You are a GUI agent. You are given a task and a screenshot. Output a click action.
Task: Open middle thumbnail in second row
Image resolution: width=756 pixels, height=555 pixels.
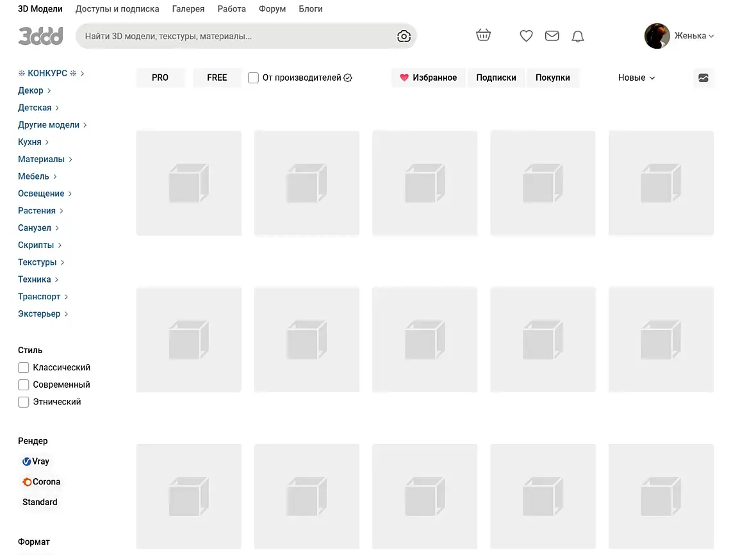[x=425, y=340]
